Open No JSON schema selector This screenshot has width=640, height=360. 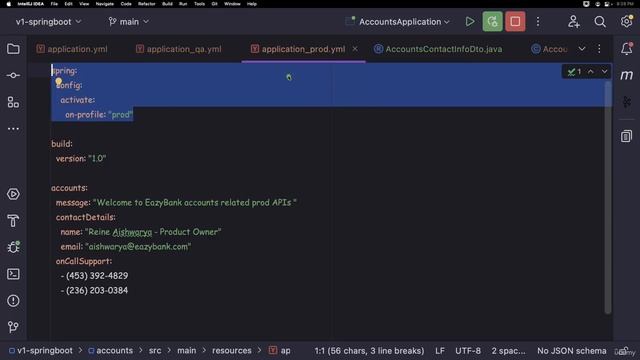pyautogui.click(x=571, y=351)
